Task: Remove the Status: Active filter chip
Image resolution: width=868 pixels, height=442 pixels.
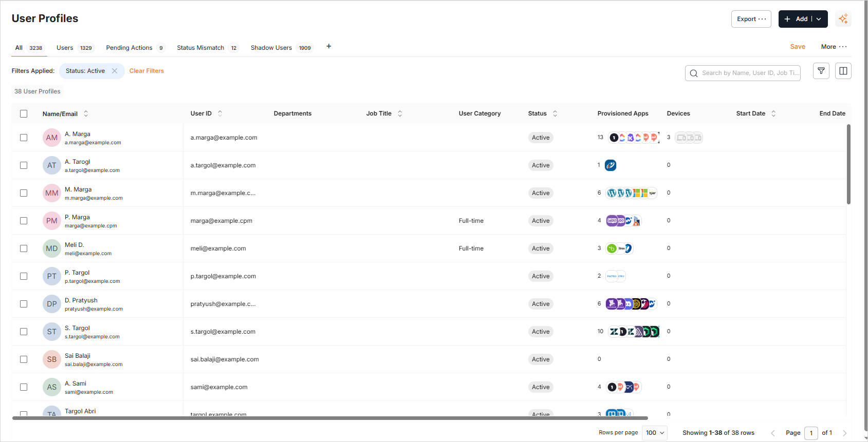Action: coord(115,71)
